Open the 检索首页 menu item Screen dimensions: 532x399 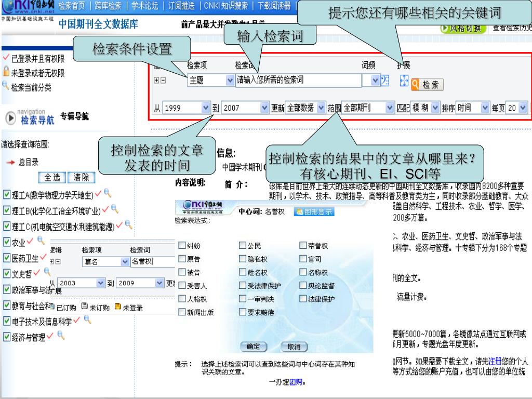[x=72, y=6]
